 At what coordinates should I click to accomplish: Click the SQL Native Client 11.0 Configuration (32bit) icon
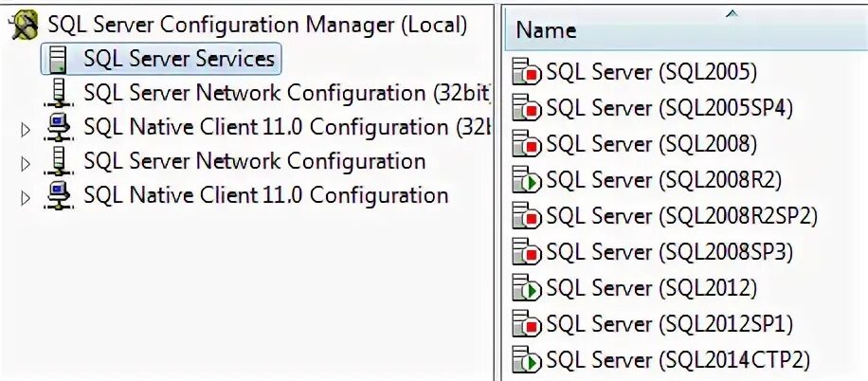click(58, 128)
